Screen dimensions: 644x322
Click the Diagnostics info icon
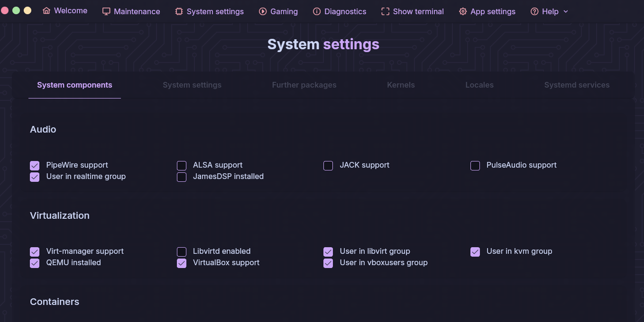pyautogui.click(x=317, y=11)
